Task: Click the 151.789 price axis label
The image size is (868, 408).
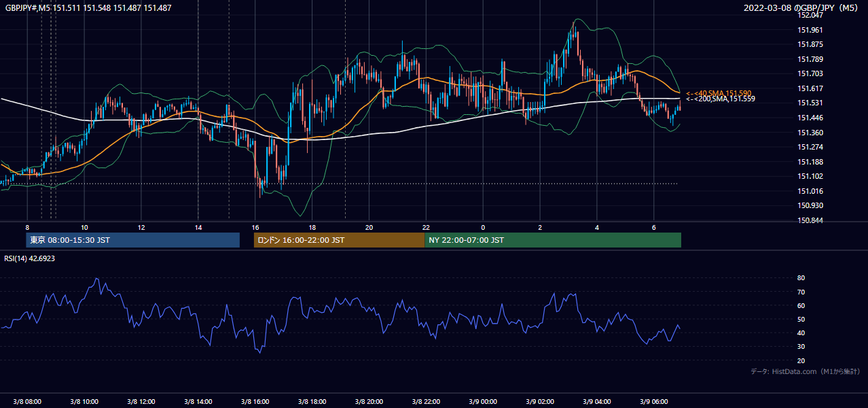Action: [x=811, y=60]
